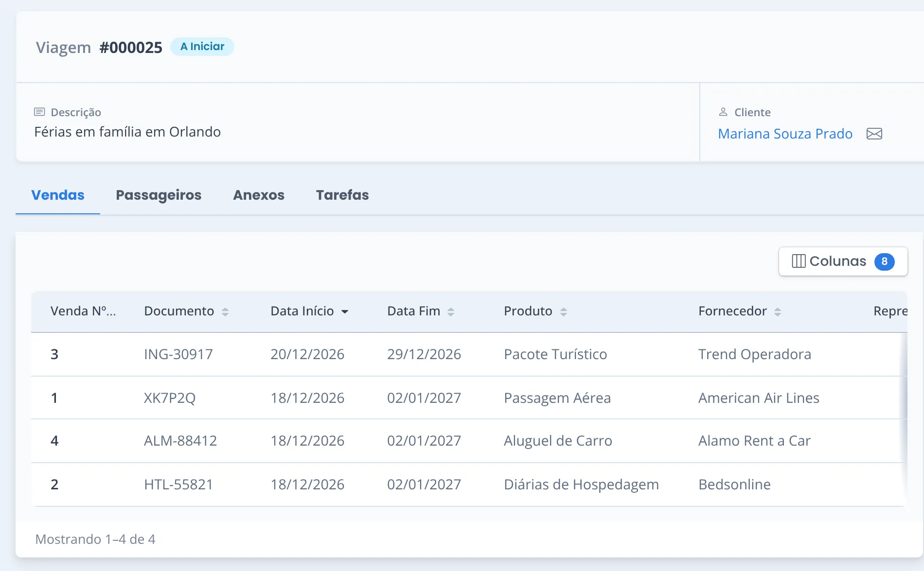The height and width of the screenshot is (571, 924).
Task: Sort by Documento using its sort arrows
Action: pos(225,312)
